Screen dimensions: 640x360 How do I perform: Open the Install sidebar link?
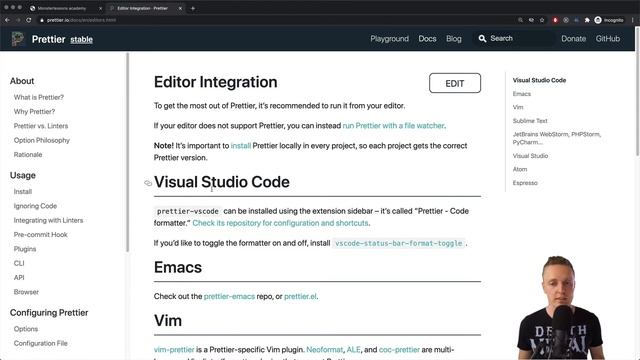23,191
